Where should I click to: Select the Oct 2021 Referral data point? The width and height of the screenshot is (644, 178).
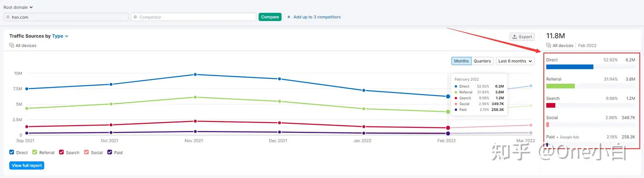click(110, 104)
